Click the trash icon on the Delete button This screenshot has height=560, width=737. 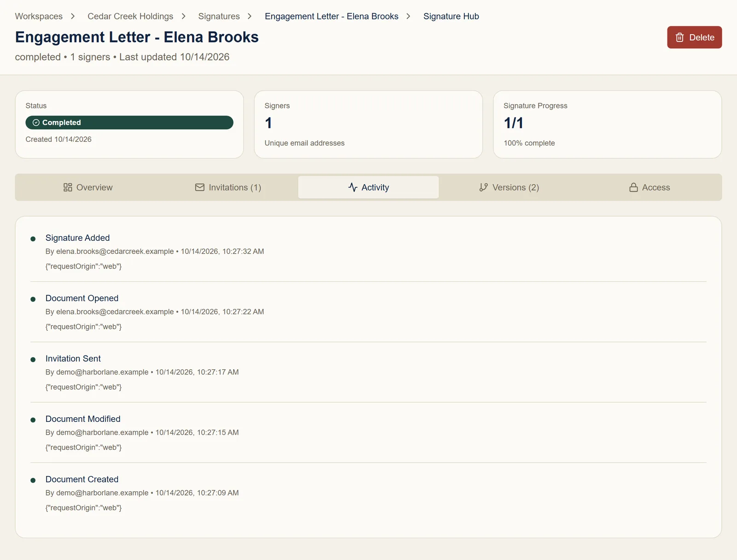[679, 37]
